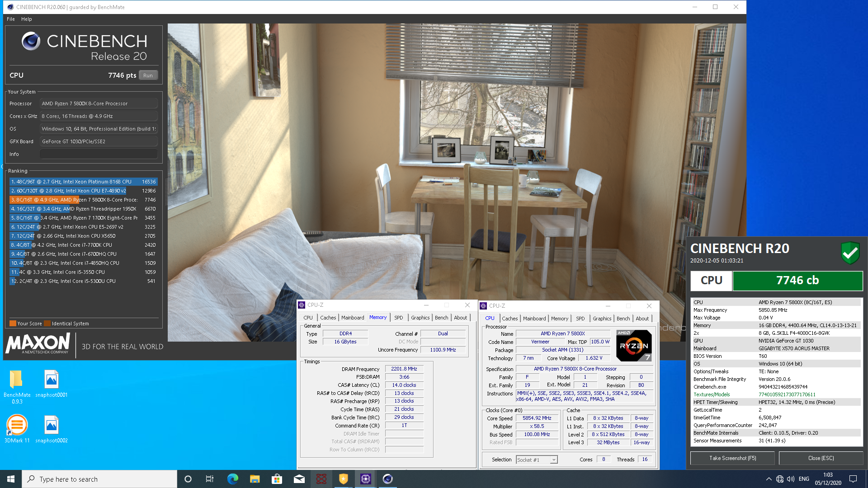Click the CPU-Z icon of the CPU window
The width and height of the screenshot is (868, 488).
(483, 306)
